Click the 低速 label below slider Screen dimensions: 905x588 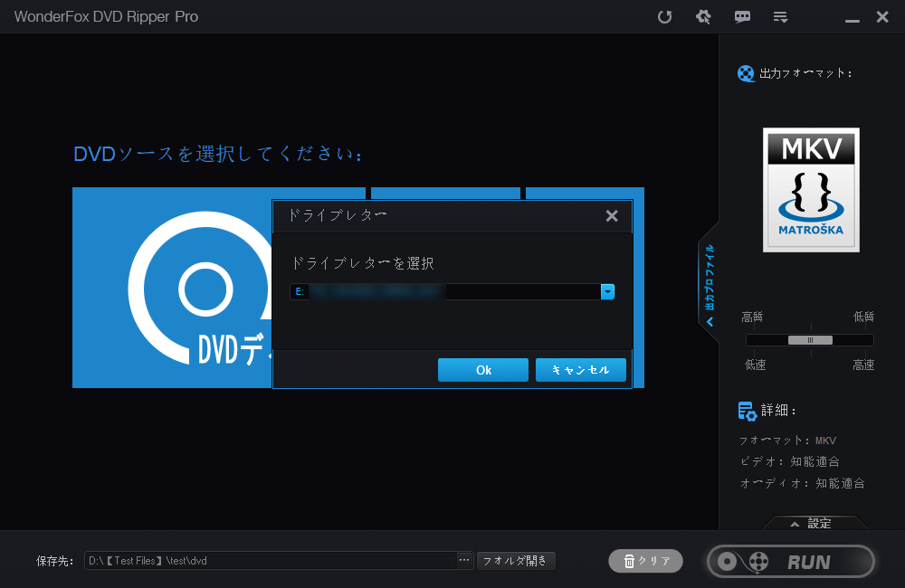(x=755, y=365)
